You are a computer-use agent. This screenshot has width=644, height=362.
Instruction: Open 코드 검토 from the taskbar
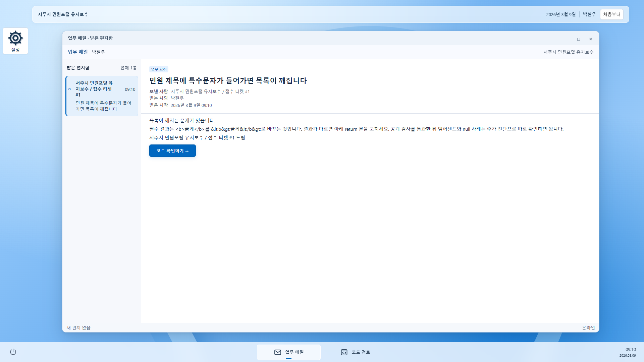tap(356, 352)
